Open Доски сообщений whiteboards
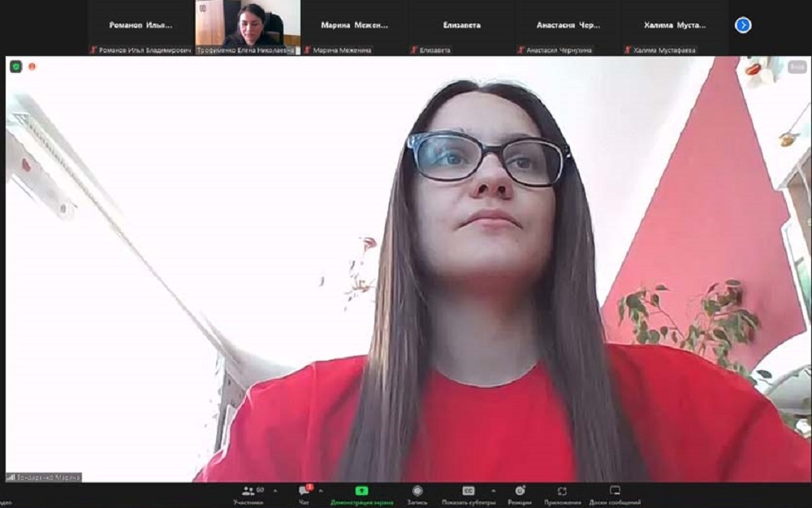Image resolution: width=812 pixels, height=508 pixels. (x=615, y=493)
